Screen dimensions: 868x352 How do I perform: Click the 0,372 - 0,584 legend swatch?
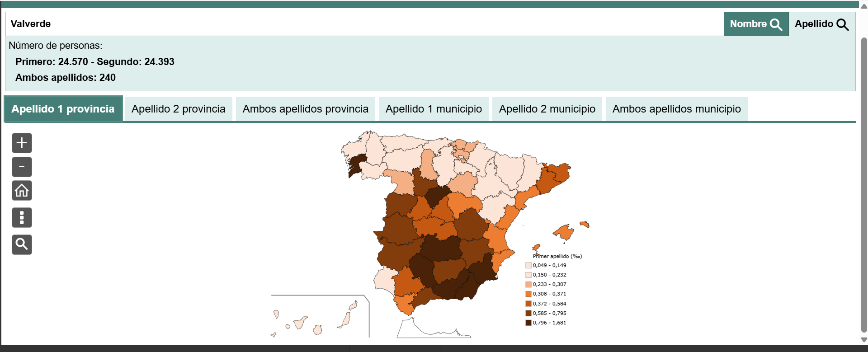point(528,304)
